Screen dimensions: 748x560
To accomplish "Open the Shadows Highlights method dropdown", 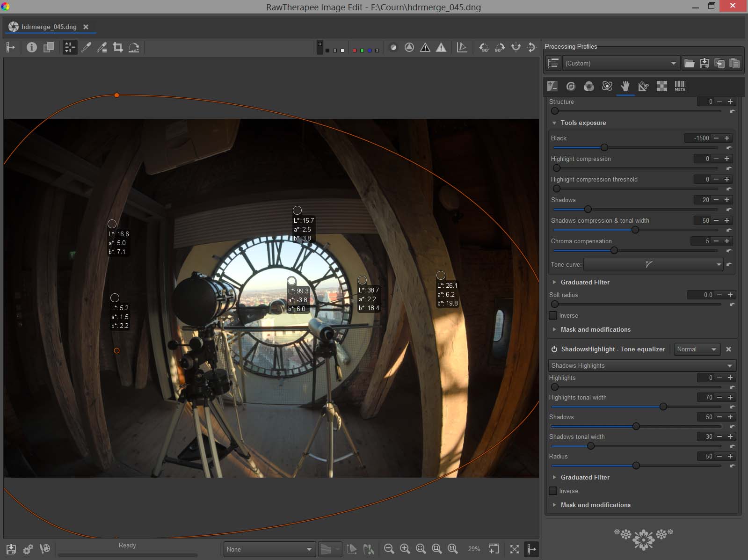I will (642, 365).
